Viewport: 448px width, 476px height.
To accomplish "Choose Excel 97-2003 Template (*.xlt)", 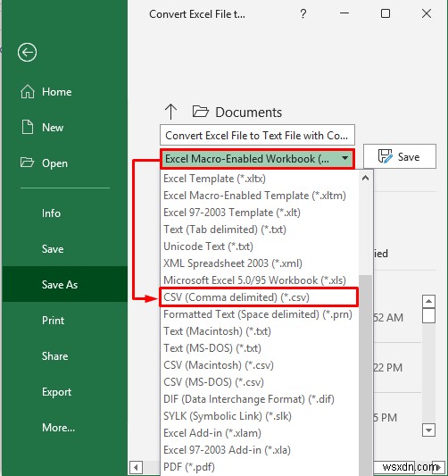I will [x=259, y=213].
